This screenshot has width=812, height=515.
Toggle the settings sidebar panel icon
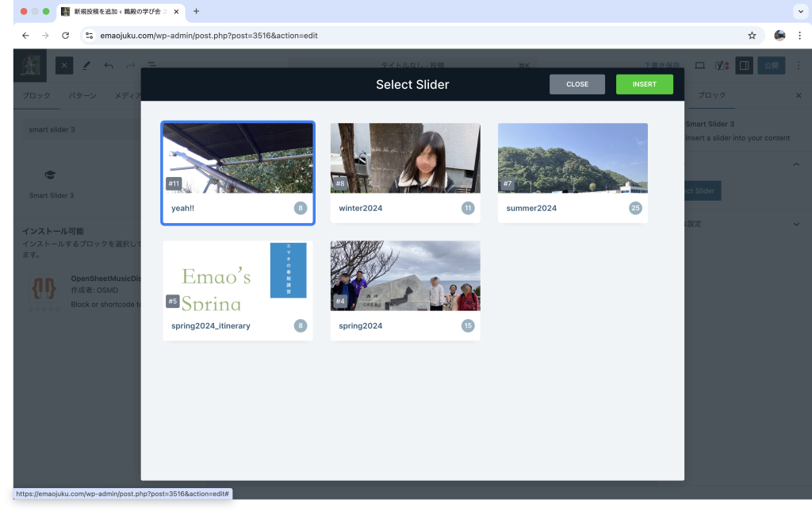(744, 65)
